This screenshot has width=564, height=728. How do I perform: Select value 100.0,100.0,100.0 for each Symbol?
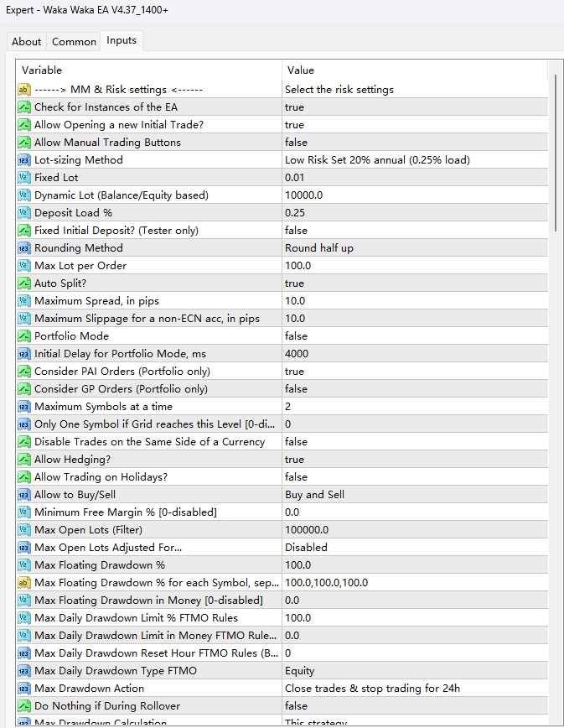click(415, 583)
